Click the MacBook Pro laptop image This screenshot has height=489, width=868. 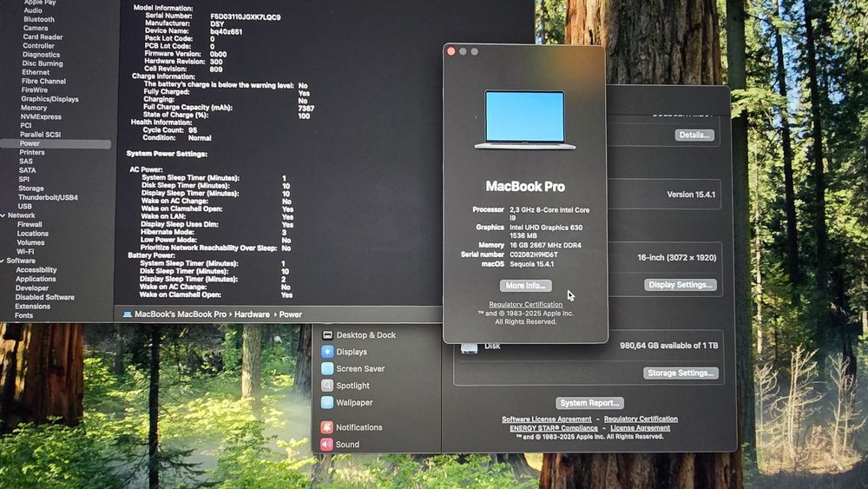525,120
